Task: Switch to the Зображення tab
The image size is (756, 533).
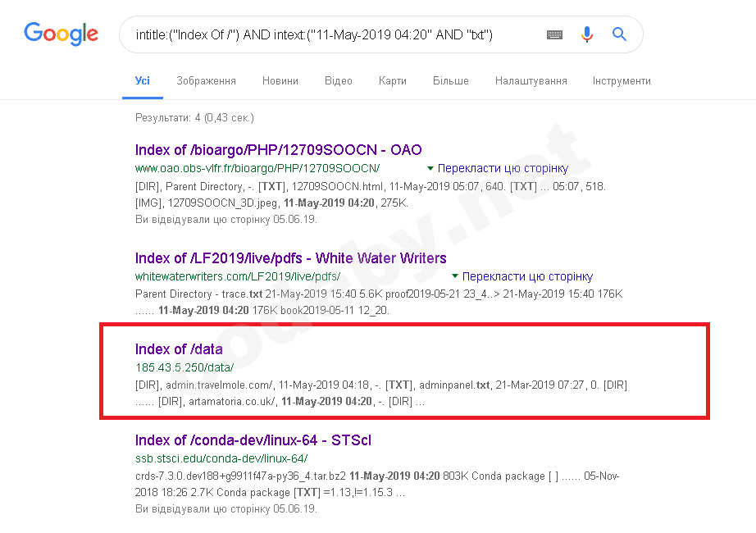Action: [x=206, y=81]
